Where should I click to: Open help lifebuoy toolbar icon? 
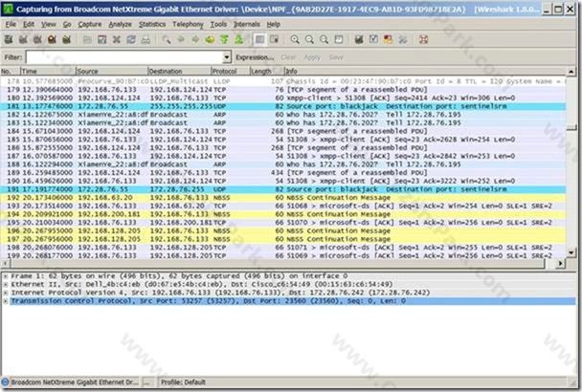[423, 39]
